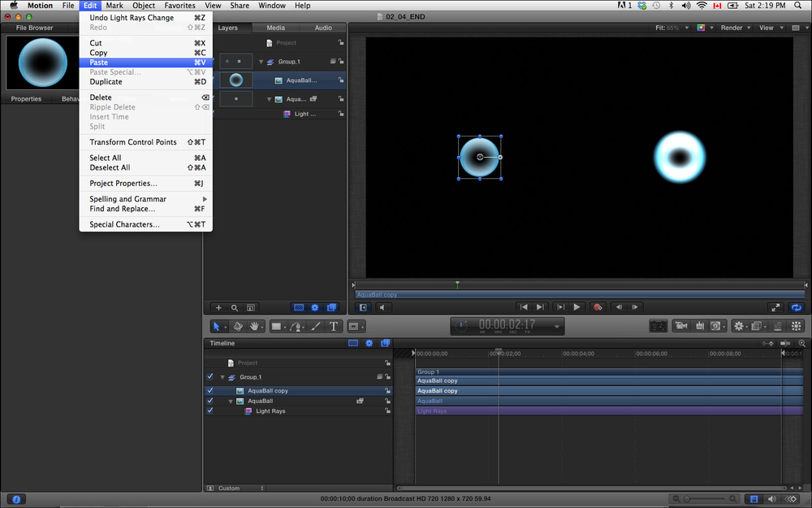Select the Paint Stroke brush tool
Viewport: 812px width, 508px height.
316,326
